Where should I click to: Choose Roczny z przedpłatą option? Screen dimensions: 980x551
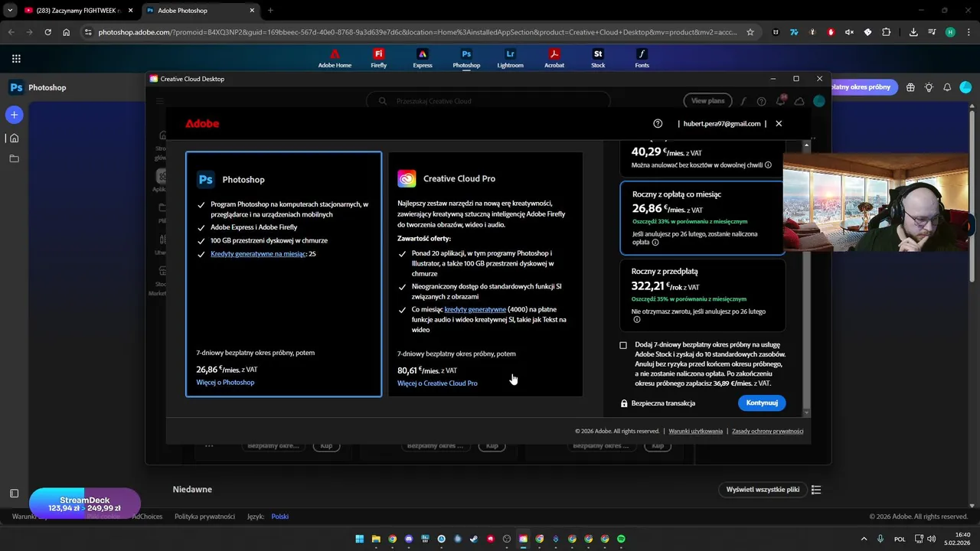tap(702, 294)
